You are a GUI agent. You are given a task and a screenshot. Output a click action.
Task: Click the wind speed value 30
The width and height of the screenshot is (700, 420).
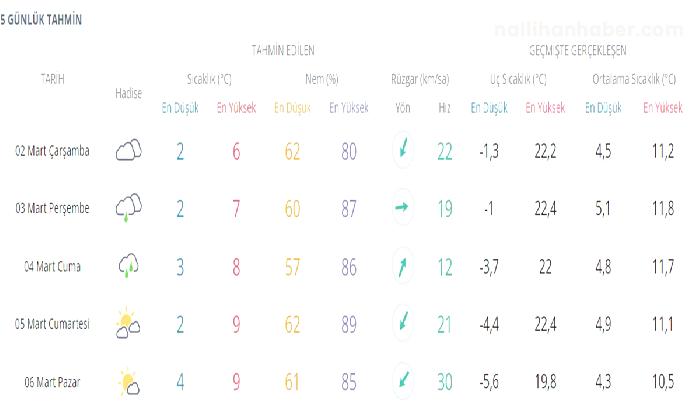445,382
